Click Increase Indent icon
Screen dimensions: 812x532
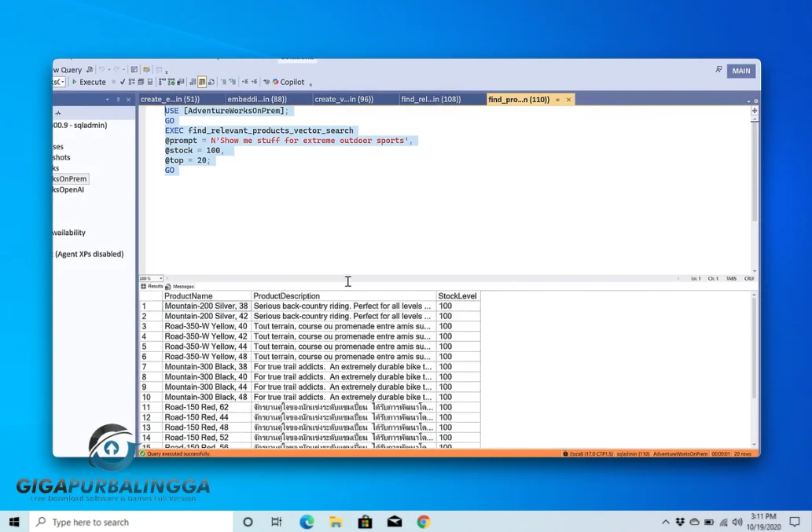(x=254, y=82)
